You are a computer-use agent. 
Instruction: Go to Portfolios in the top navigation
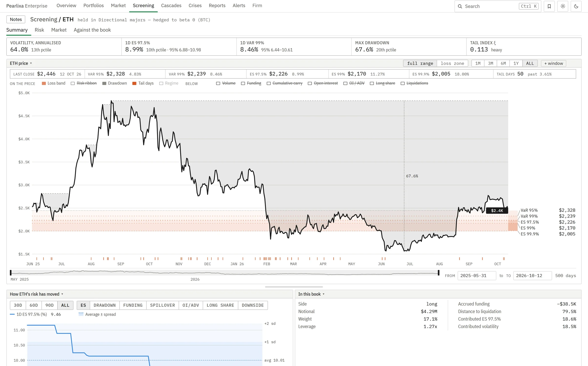[94, 5]
